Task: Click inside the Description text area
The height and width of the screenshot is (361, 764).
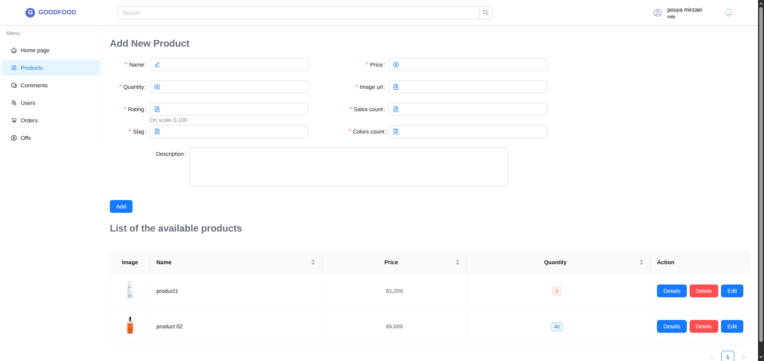Action: [x=348, y=167]
